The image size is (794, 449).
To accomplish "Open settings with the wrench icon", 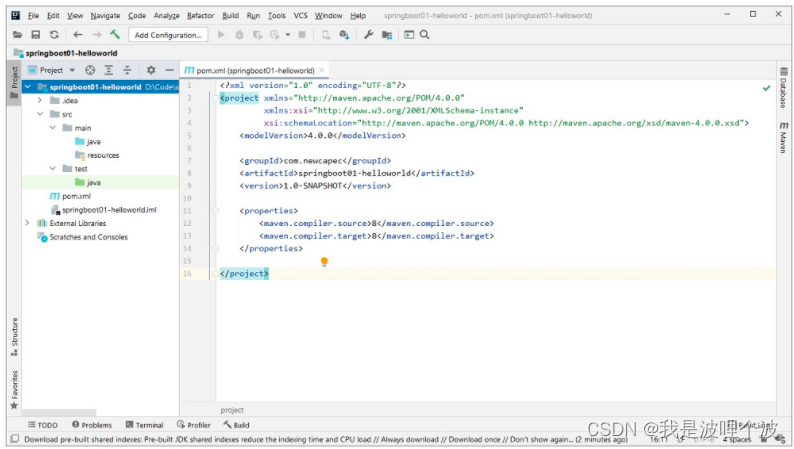I will pyautogui.click(x=369, y=35).
